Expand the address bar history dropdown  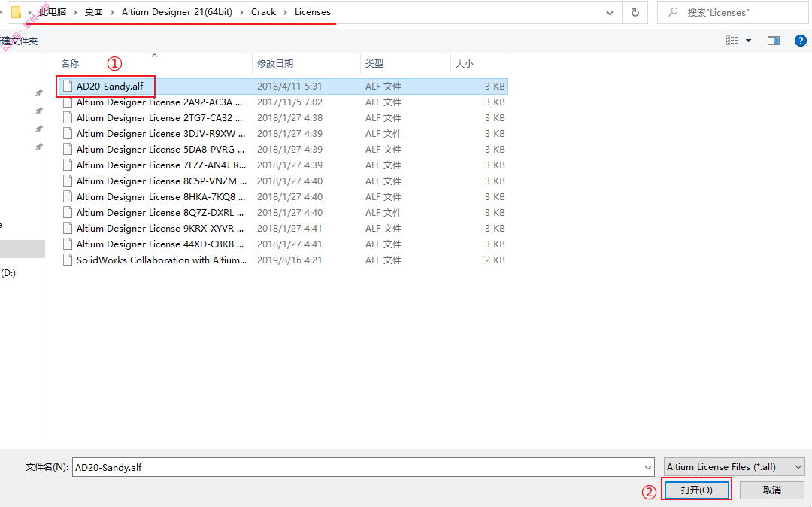click(x=610, y=13)
